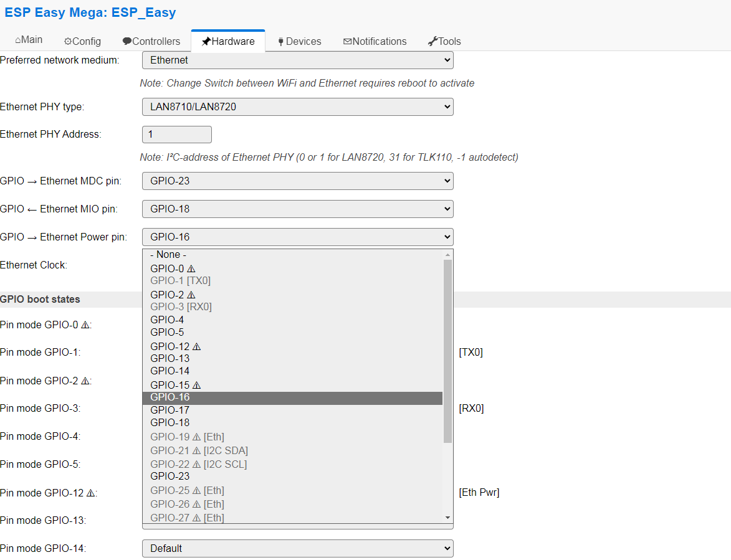Click the greyed GPIO-19 [Eth] option
The height and width of the screenshot is (560, 731).
point(292,437)
